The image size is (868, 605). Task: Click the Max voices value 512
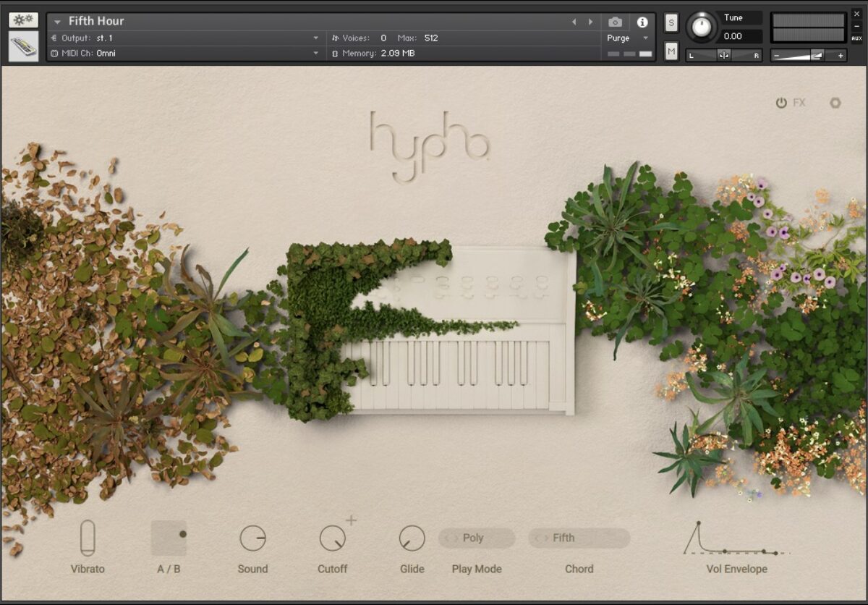click(431, 38)
